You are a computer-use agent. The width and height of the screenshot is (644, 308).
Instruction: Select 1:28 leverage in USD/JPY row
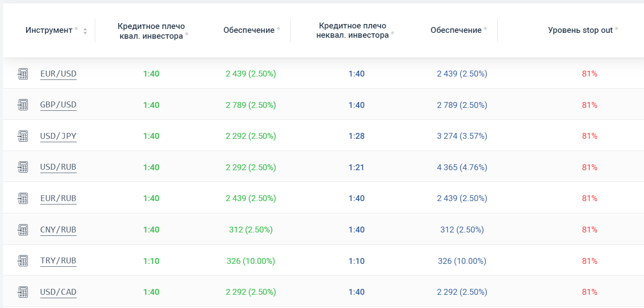pyautogui.click(x=357, y=136)
